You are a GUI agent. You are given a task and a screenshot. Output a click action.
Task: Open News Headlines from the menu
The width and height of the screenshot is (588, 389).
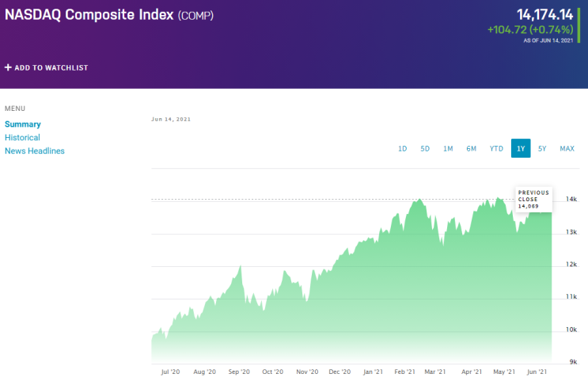[35, 151]
